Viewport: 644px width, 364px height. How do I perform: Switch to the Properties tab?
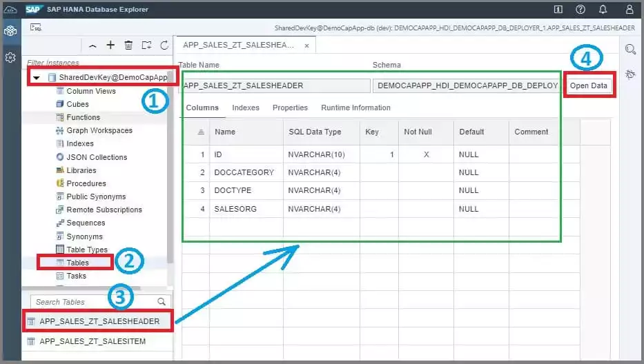pyautogui.click(x=290, y=108)
